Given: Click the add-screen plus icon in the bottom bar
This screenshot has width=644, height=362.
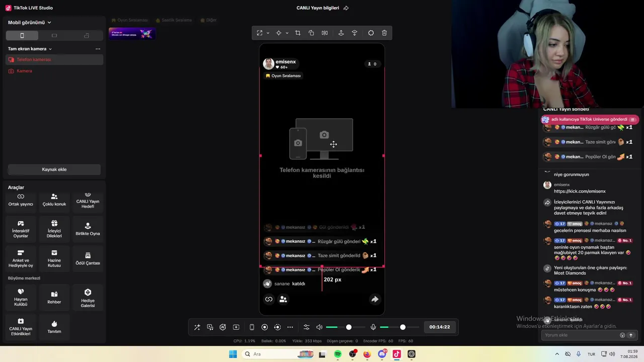Looking at the screenshot, I should click(236, 327).
